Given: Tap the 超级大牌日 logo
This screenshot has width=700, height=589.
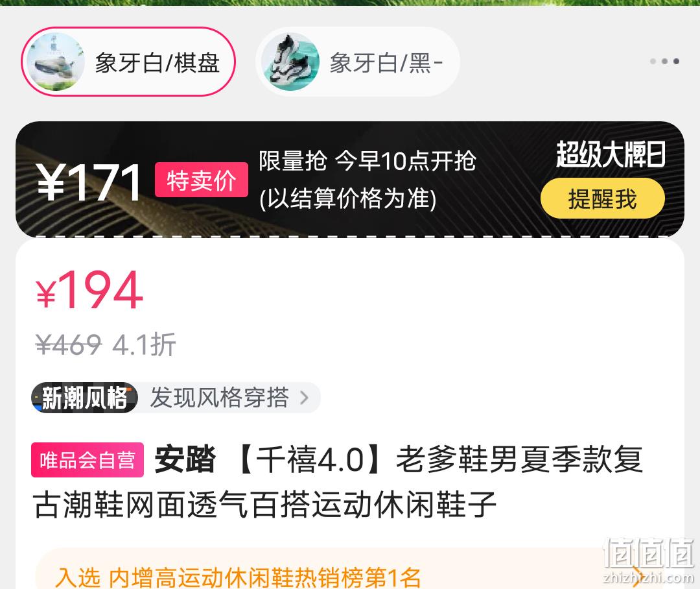Looking at the screenshot, I should pos(611,154).
